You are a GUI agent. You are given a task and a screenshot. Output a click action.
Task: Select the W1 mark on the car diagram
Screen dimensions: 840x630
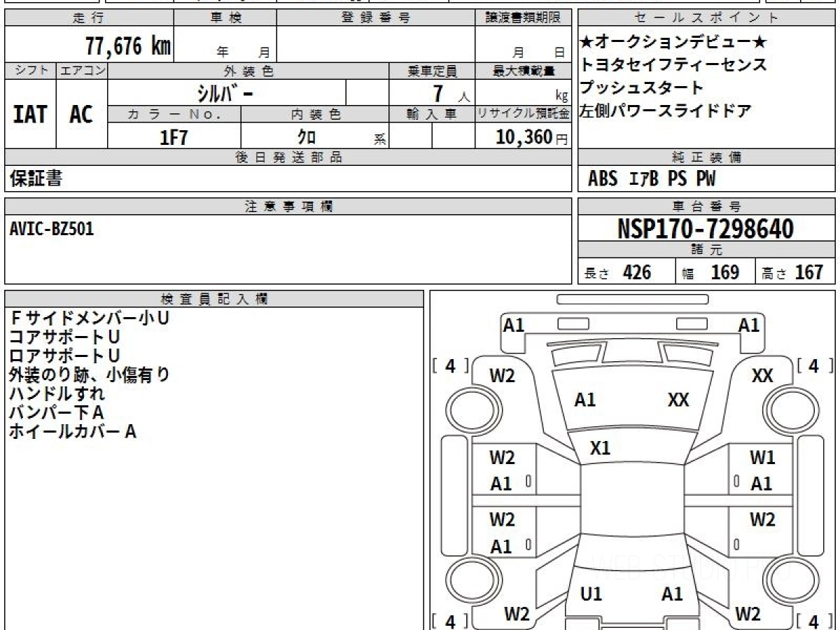tap(762, 458)
